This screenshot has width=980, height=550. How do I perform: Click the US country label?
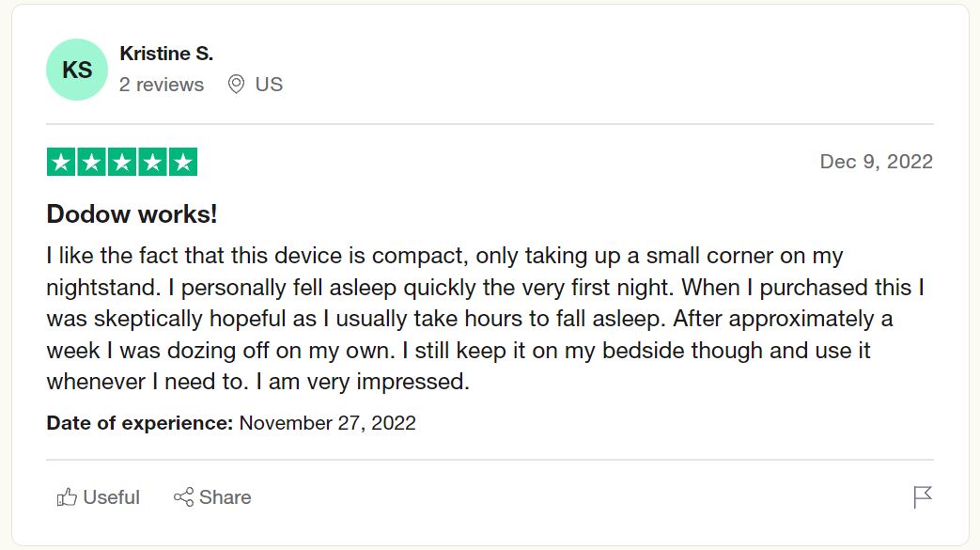[x=269, y=85]
